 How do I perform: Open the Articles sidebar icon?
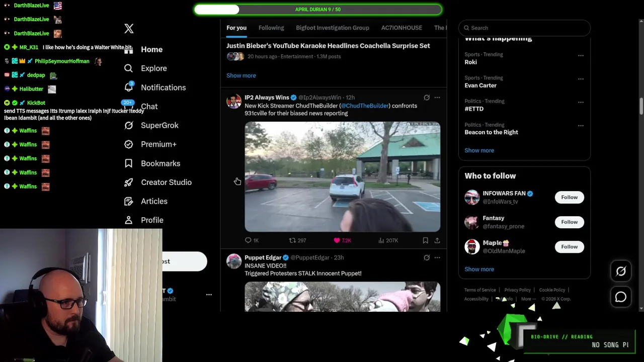(129, 201)
